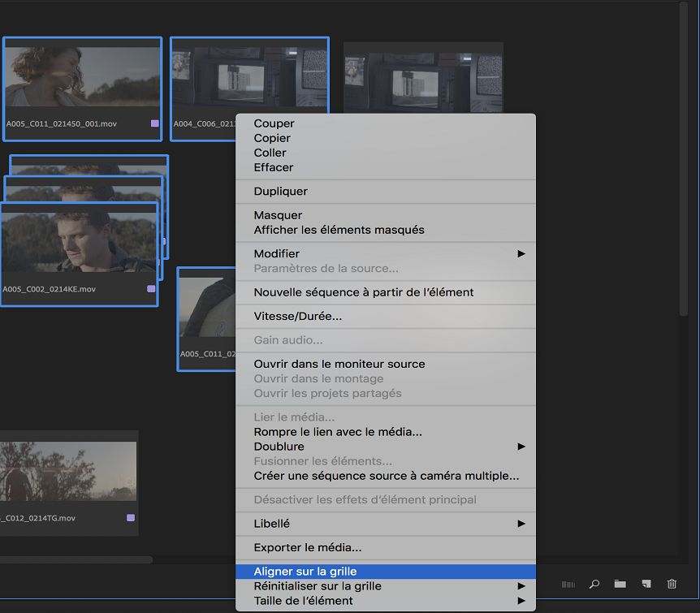Click label badge on the 0214TG.mov clip

pyautogui.click(x=130, y=518)
